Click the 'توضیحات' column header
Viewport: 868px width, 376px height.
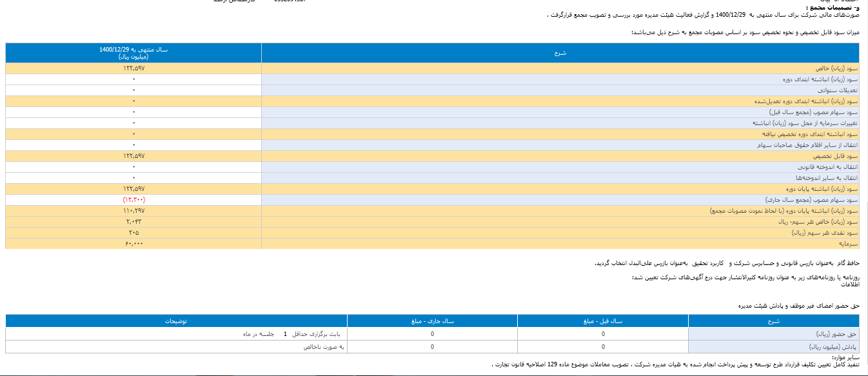(x=176, y=321)
